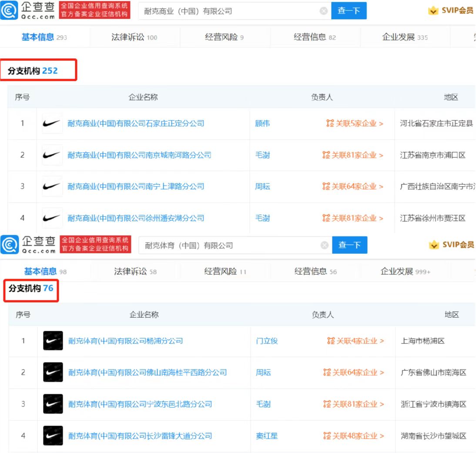Click person name 秦红星
The height and width of the screenshot is (453, 476).
pyautogui.click(x=267, y=436)
